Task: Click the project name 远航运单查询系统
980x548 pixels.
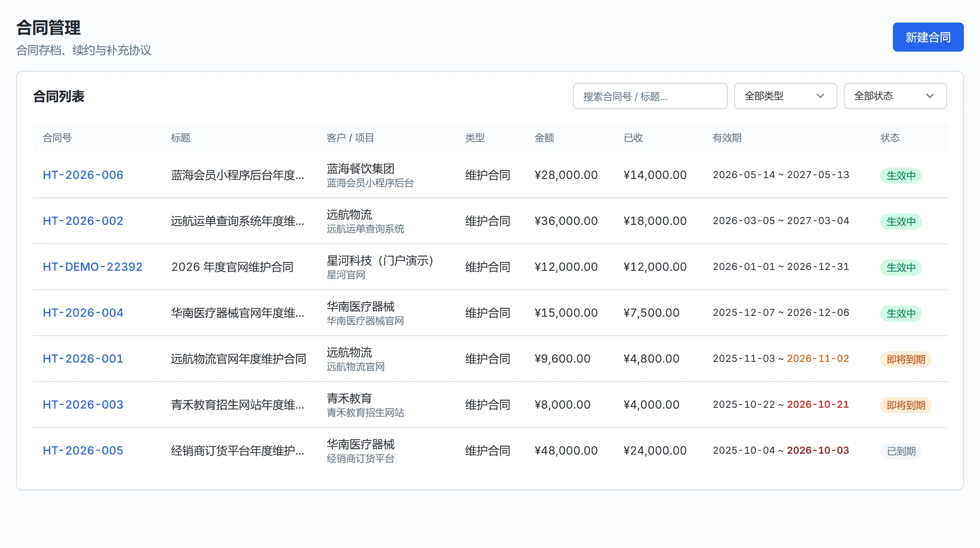Action: [365, 229]
